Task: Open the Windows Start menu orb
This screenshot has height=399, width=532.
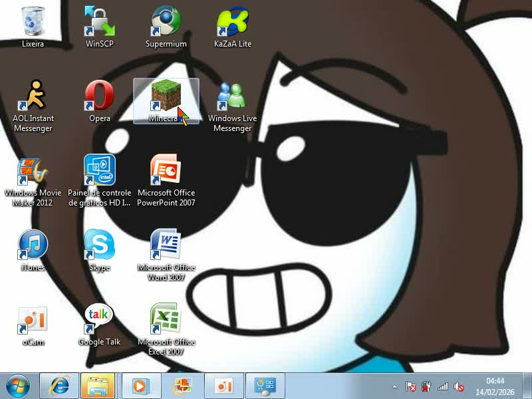Action: (18, 386)
